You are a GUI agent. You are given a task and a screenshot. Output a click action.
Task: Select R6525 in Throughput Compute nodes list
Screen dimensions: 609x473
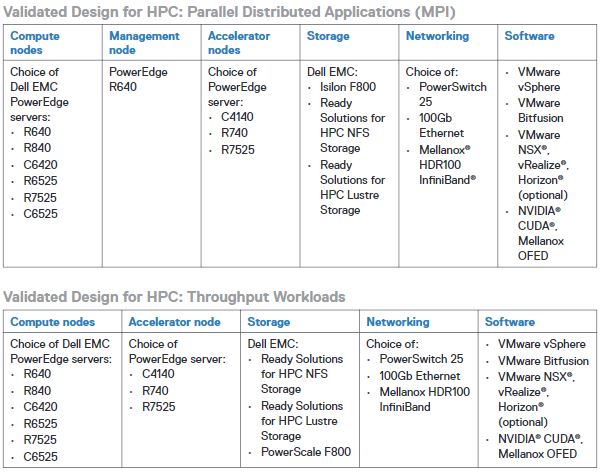point(40,423)
